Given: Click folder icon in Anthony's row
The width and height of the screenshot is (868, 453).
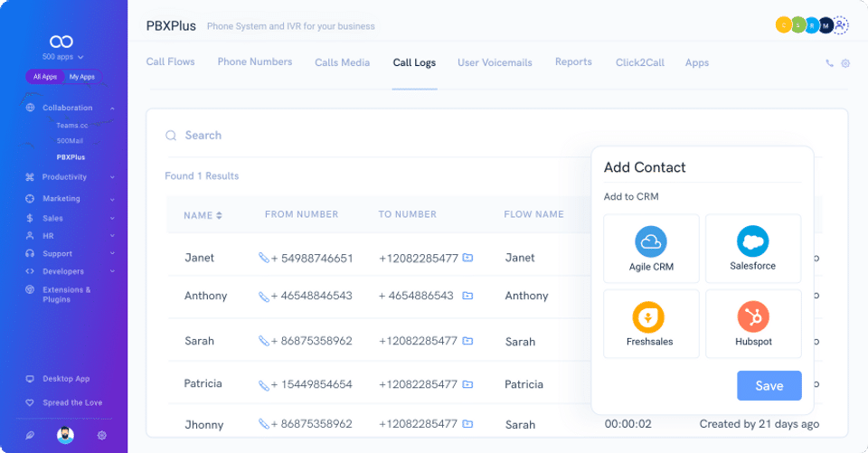Looking at the screenshot, I should tap(467, 296).
